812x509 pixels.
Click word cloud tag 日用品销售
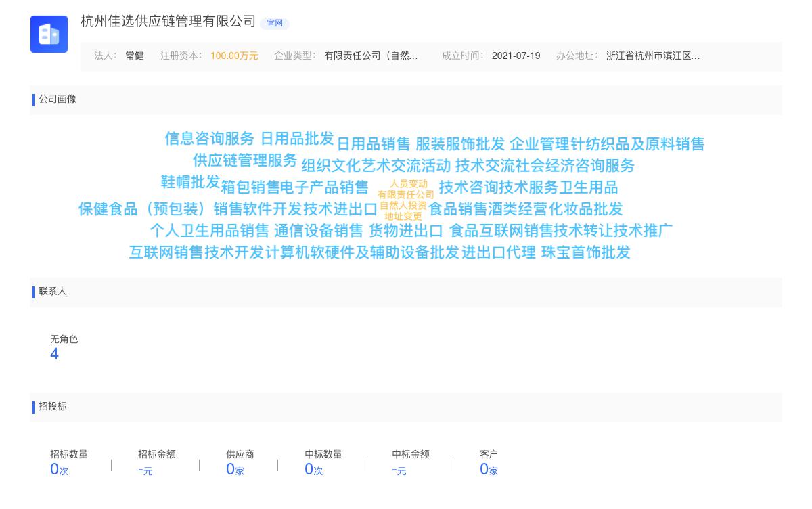tap(374, 144)
